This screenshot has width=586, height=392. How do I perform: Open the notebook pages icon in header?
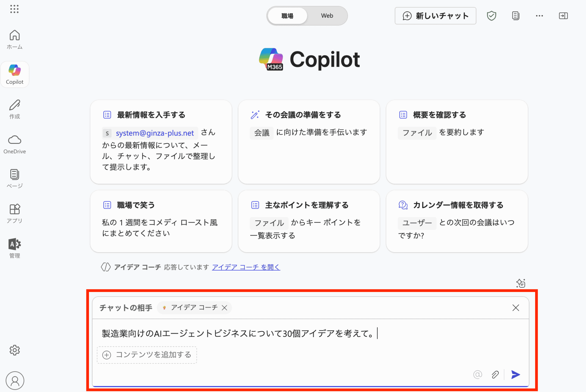coord(516,16)
